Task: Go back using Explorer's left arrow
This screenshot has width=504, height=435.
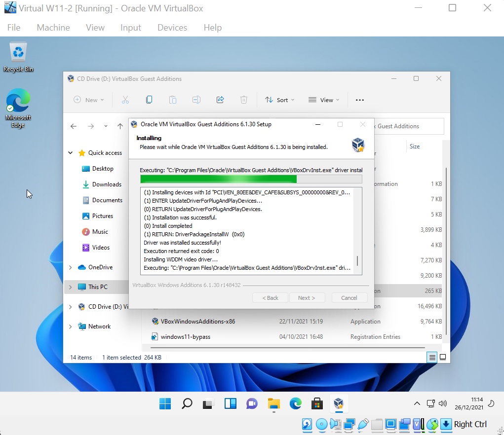Action: click(74, 126)
